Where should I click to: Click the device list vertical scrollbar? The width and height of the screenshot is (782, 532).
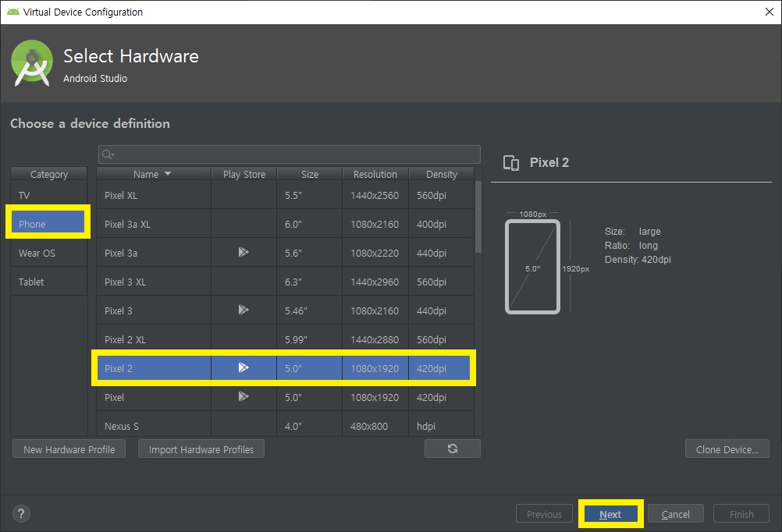478,217
